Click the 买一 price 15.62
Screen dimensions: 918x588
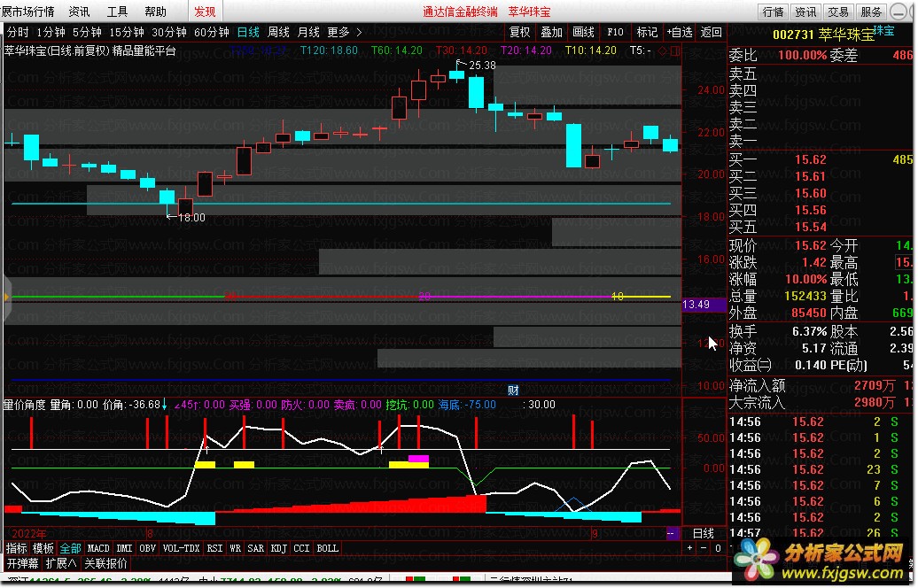(810, 159)
